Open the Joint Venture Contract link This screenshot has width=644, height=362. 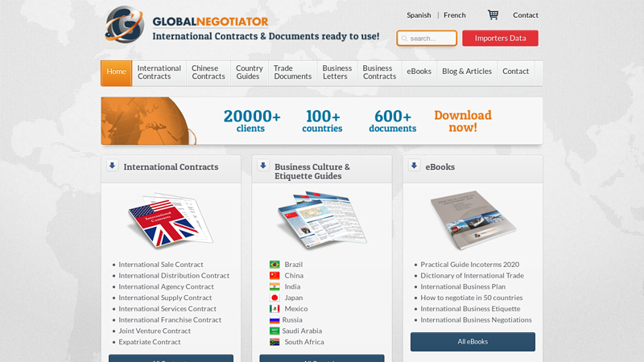click(155, 331)
